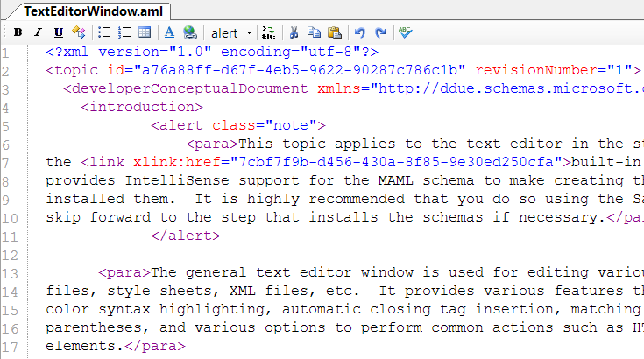Click 'color syntax highlighting' on line 15
The height and width of the screenshot is (359, 644).
click(x=155, y=309)
